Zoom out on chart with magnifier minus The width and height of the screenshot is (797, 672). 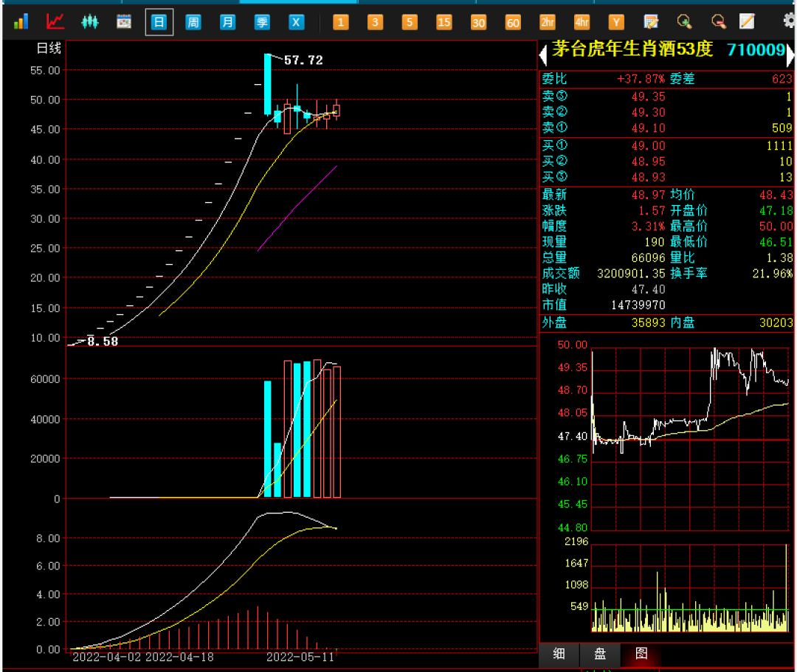719,22
